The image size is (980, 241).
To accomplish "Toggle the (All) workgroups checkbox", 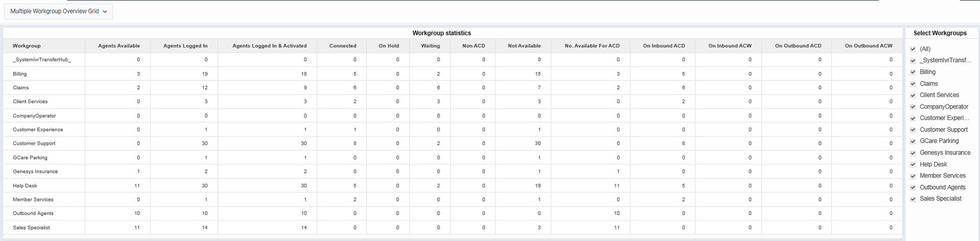I will coord(913,49).
